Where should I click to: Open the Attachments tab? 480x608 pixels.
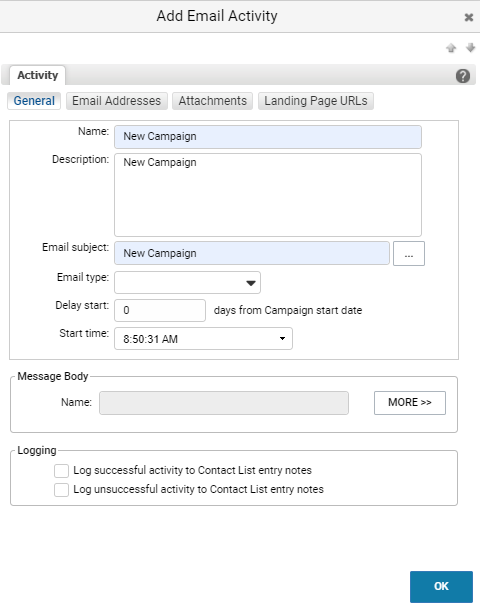point(212,101)
